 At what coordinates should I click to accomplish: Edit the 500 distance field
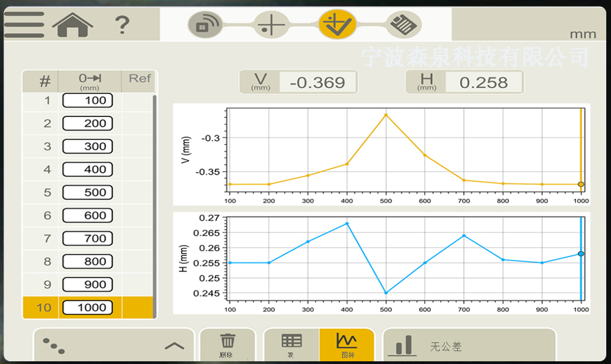click(87, 193)
